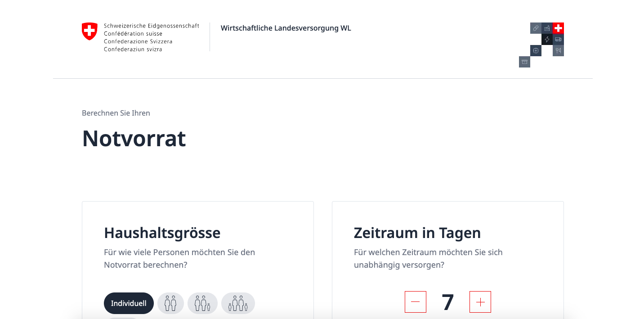
Task: Click the Swiss coat of arms shield logo
Action: 89,31
